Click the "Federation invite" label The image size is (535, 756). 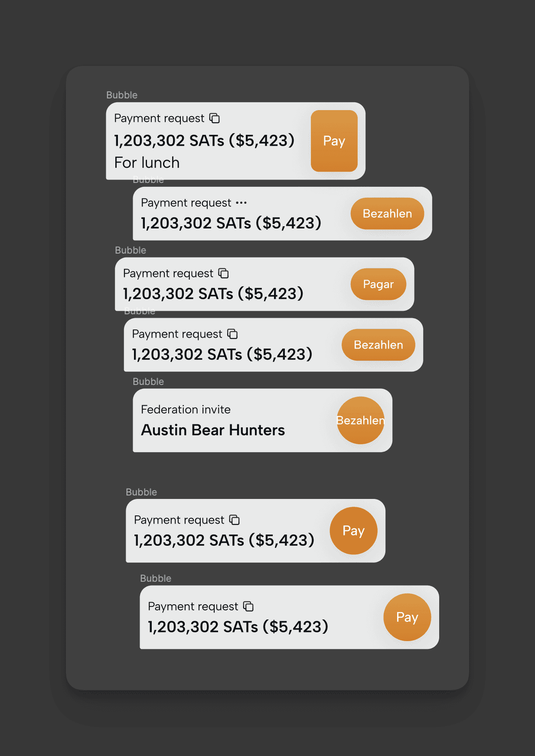pos(186,409)
